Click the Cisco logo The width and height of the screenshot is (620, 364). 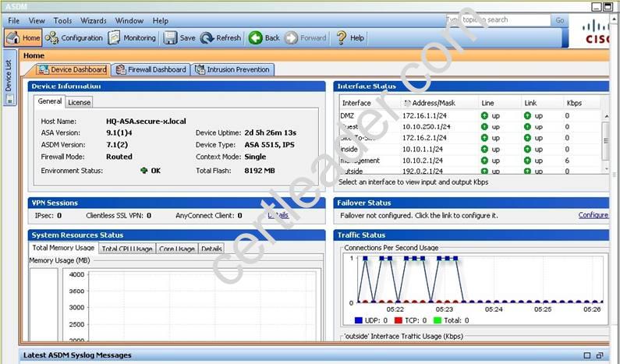click(596, 33)
